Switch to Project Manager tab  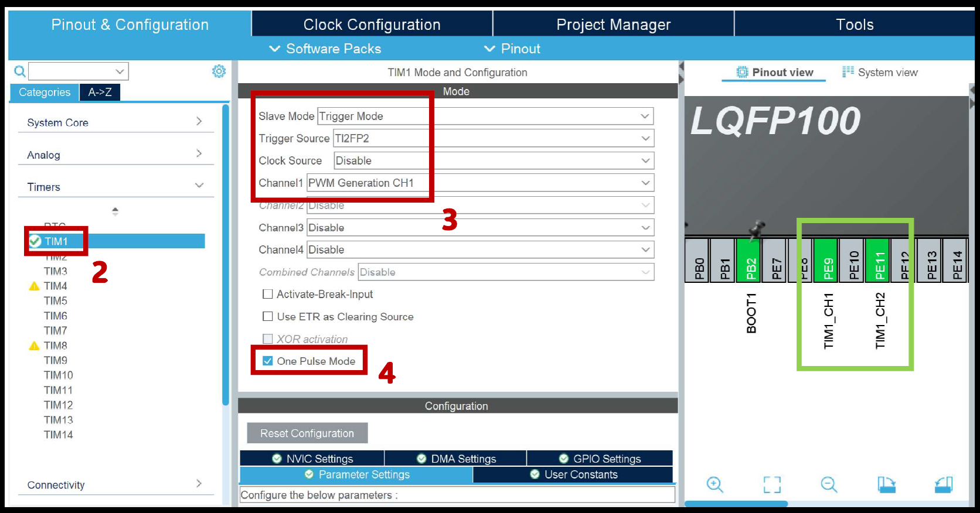click(x=614, y=25)
